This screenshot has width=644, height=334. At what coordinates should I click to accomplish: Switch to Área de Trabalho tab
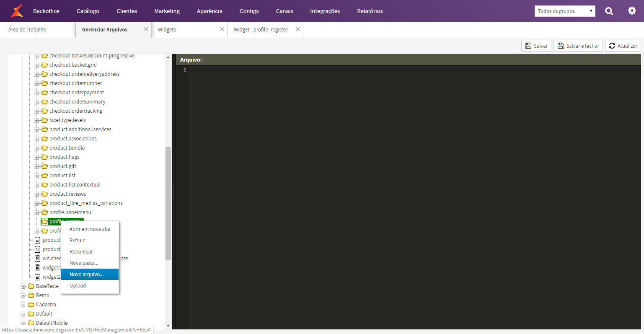pos(38,30)
